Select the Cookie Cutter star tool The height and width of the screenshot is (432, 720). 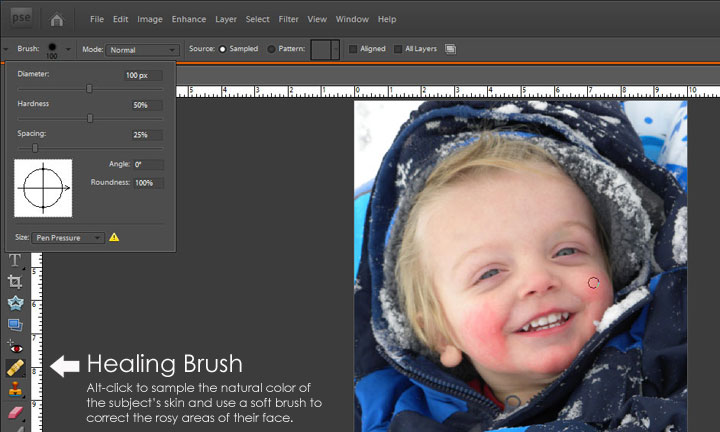tap(15, 303)
